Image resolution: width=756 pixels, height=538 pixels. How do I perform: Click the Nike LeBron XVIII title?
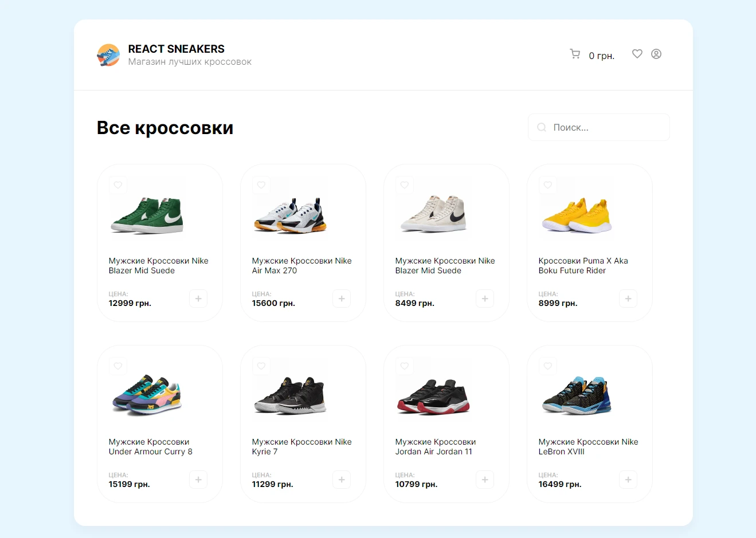[589, 447]
